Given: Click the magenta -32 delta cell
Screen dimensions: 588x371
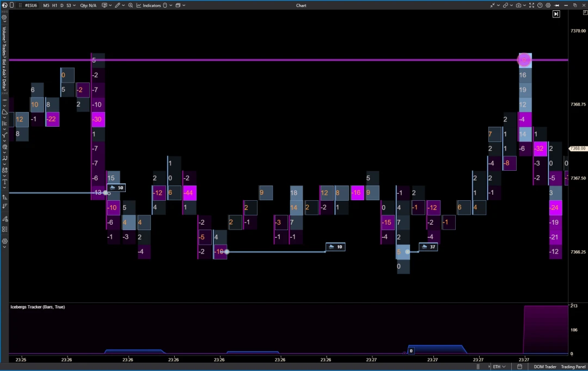Looking at the screenshot, I should click(x=540, y=149).
